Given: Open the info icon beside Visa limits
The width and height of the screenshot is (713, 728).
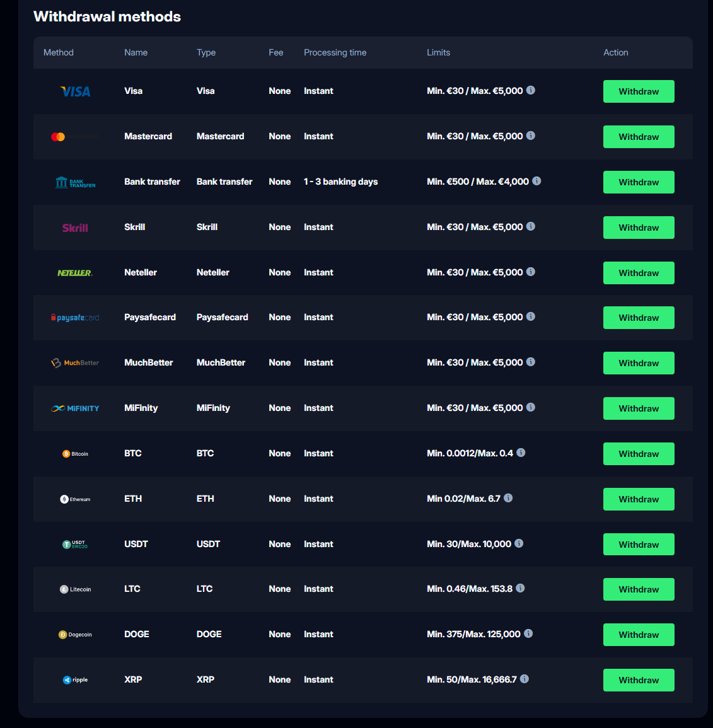Looking at the screenshot, I should tap(531, 90).
